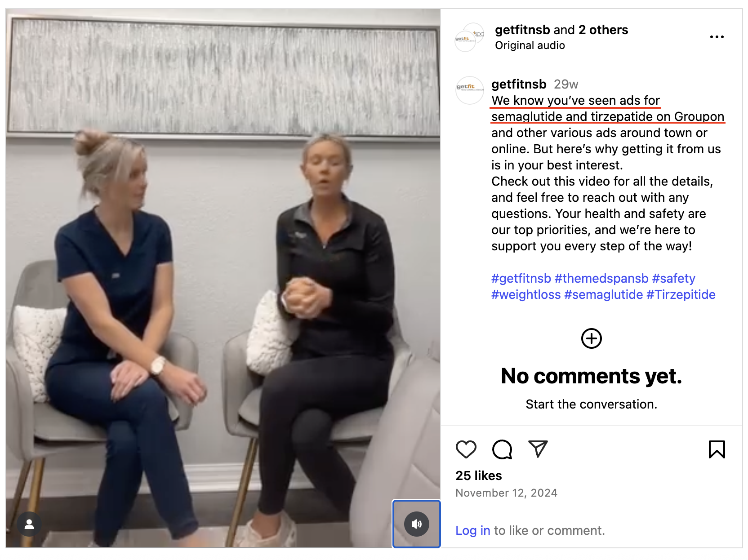Open comments via speech bubble icon

click(x=502, y=449)
